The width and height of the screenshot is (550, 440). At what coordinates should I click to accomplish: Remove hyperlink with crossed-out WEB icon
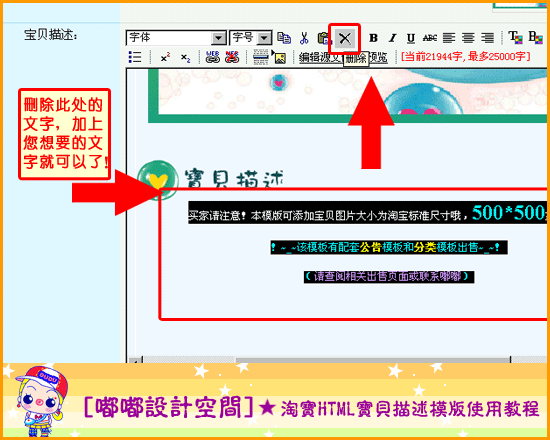tap(232, 57)
